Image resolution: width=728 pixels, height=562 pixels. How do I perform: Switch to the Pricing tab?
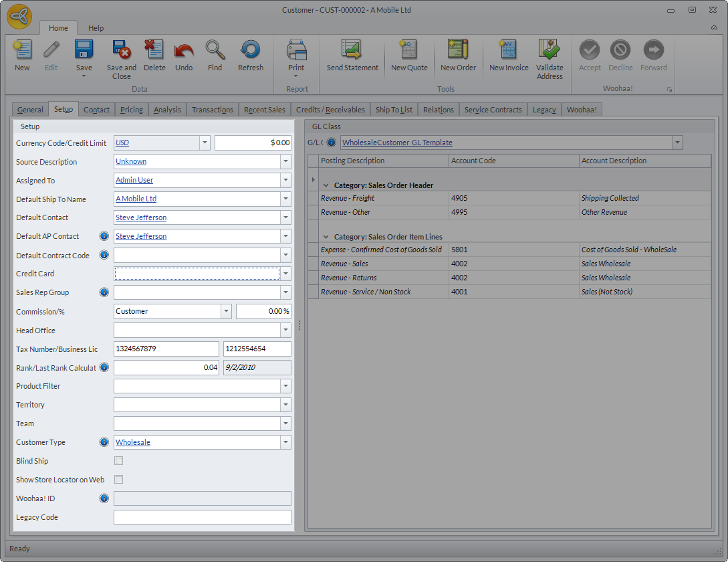[131, 110]
